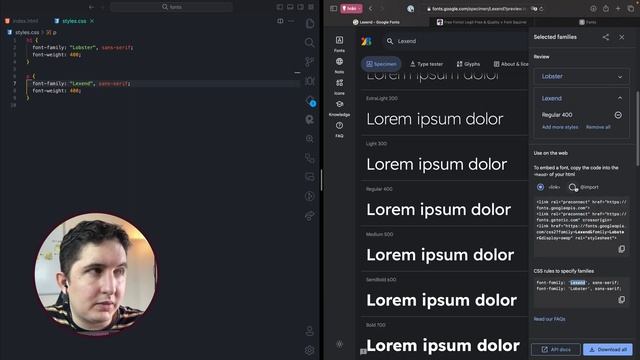Open the pink browser profile dropdown
The image size is (640, 360).
click(351, 8)
